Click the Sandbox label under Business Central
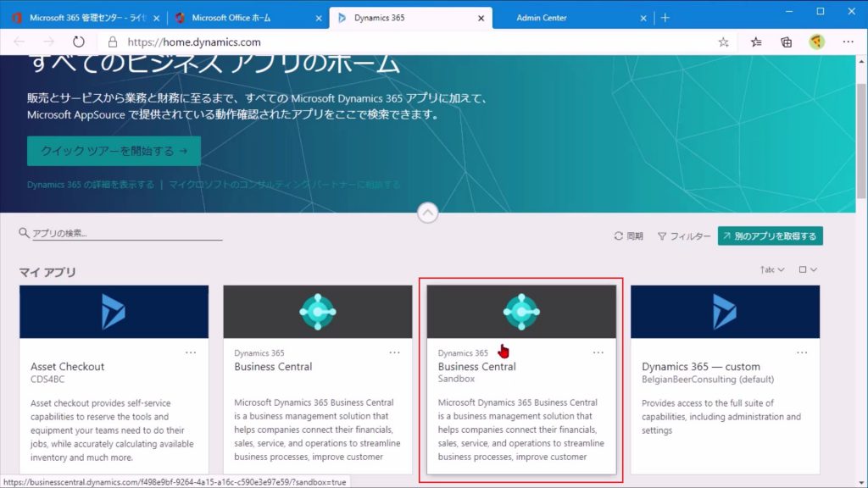Image resolution: width=868 pixels, height=488 pixels. coord(456,379)
